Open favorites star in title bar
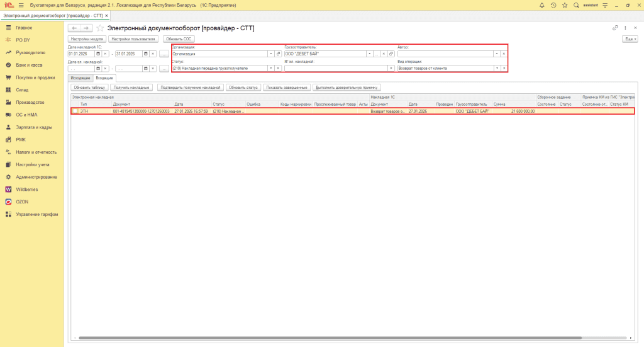Viewport: 644px width, 347px height. coord(564,5)
